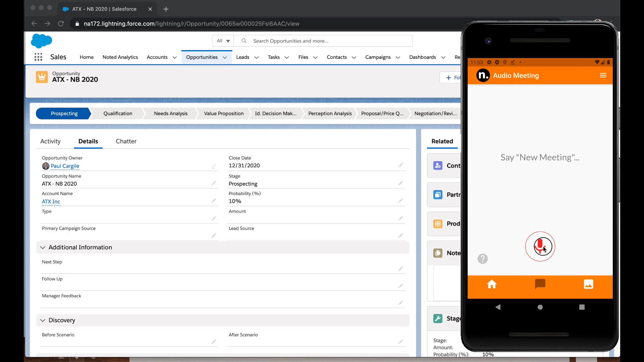Click the Opportunity crown icon
Image resolution: width=644 pixels, height=362 pixels.
click(x=42, y=77)
